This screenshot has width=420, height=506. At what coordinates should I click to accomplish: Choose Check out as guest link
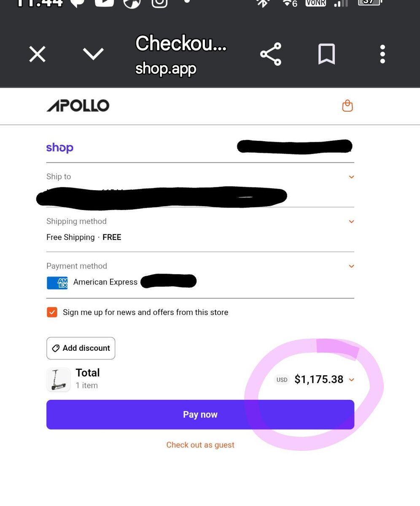200,445
